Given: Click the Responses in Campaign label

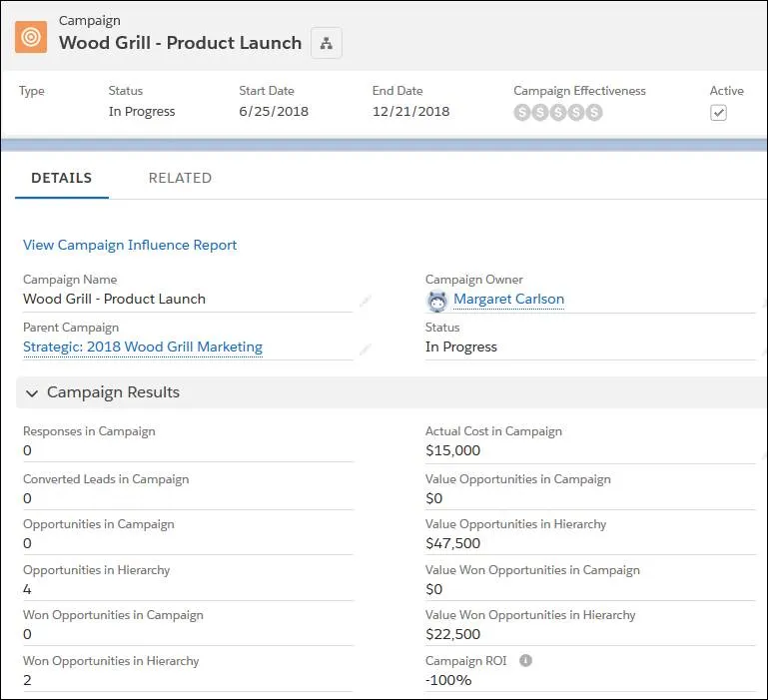Looking at the screenshot, I should coord(89,431).
